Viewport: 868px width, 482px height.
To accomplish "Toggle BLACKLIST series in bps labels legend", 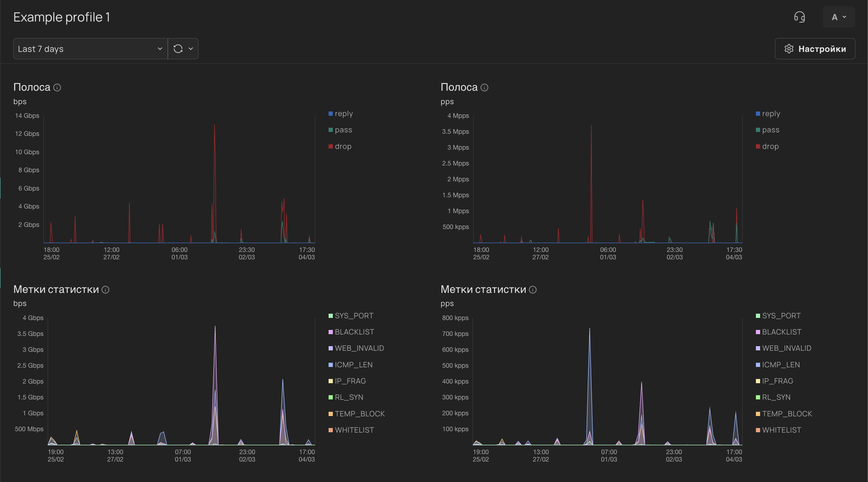I will [354, 332].
